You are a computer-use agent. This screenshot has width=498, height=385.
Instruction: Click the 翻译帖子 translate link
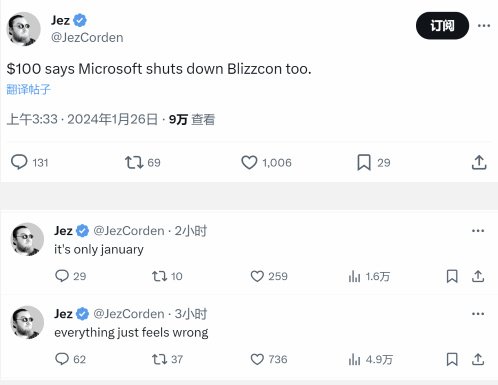28,89
